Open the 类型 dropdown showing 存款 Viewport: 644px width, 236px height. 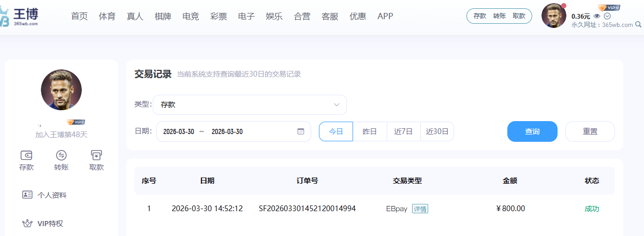(x=250, y=105)
